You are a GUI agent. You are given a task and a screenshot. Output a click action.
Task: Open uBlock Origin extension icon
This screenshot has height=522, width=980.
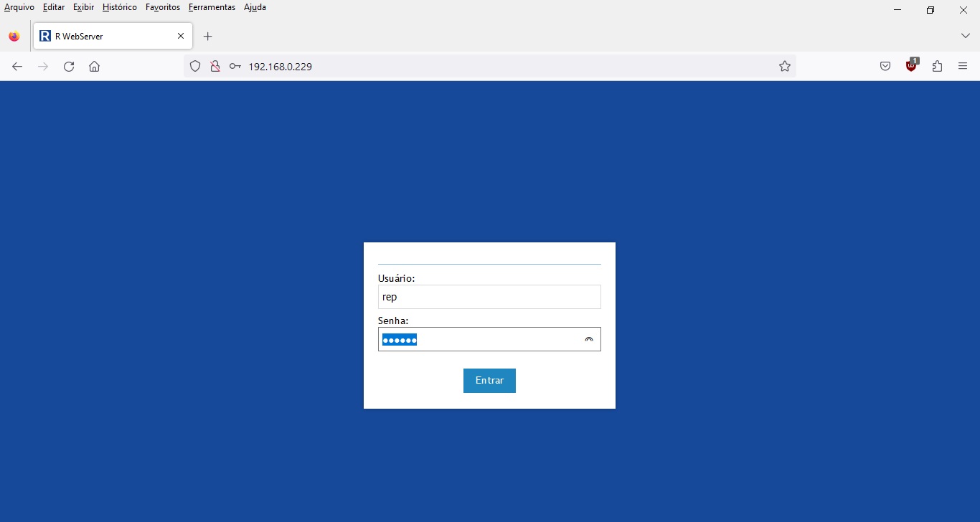(911, 66)
